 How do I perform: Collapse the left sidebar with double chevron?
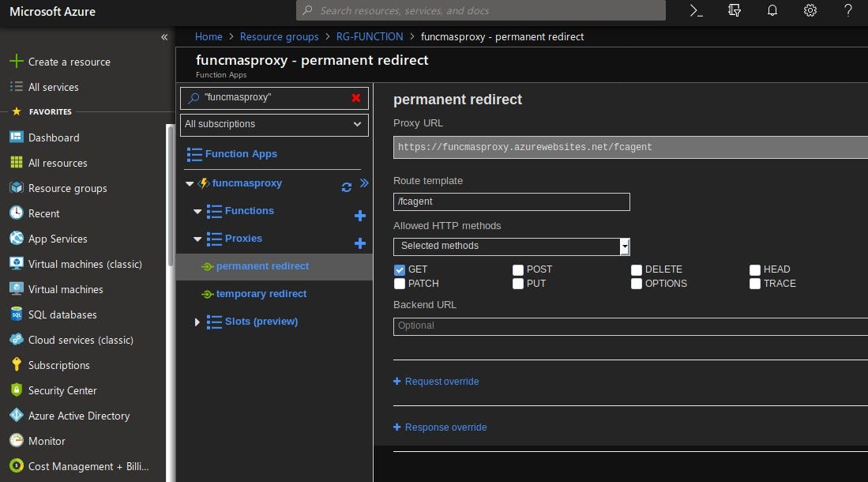[x=164, y=37]
